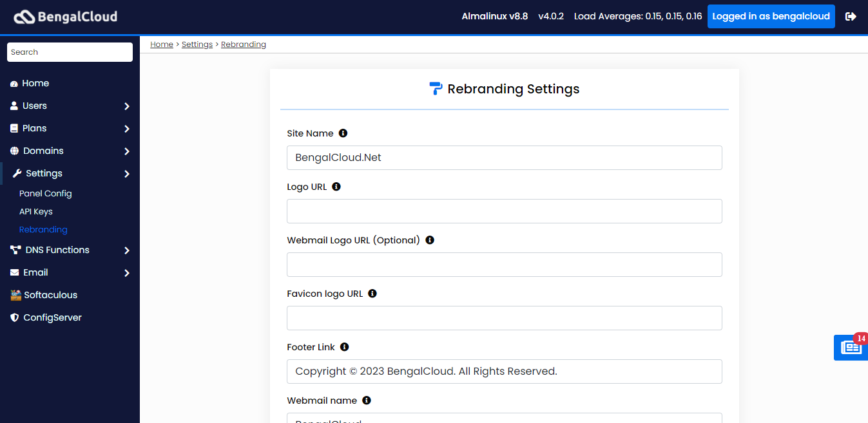
Task: Click info icon beside Webmail name
Action: point(366,400)
